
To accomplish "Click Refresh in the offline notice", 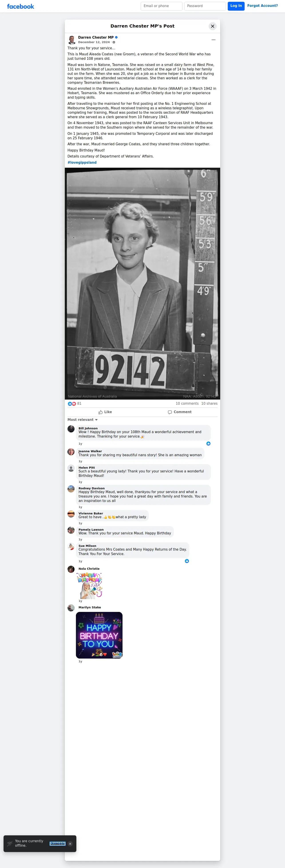I will pos(58,843).
